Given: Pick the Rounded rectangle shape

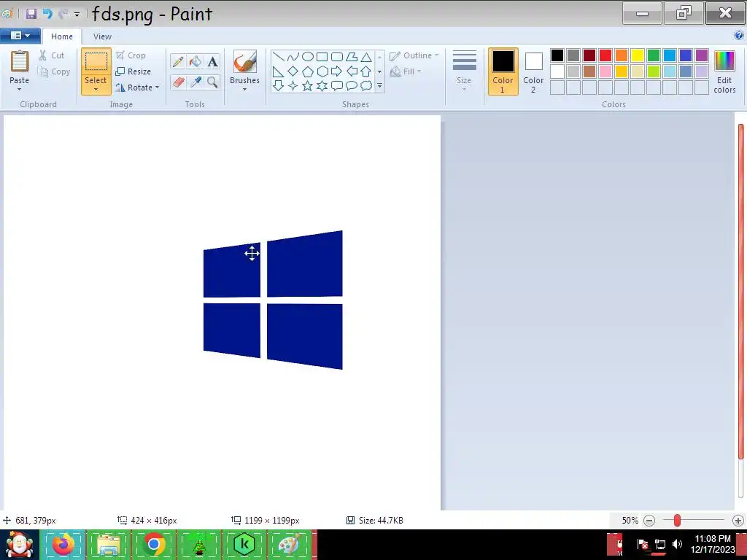Looking at the screenshot, I should [337, 57].
